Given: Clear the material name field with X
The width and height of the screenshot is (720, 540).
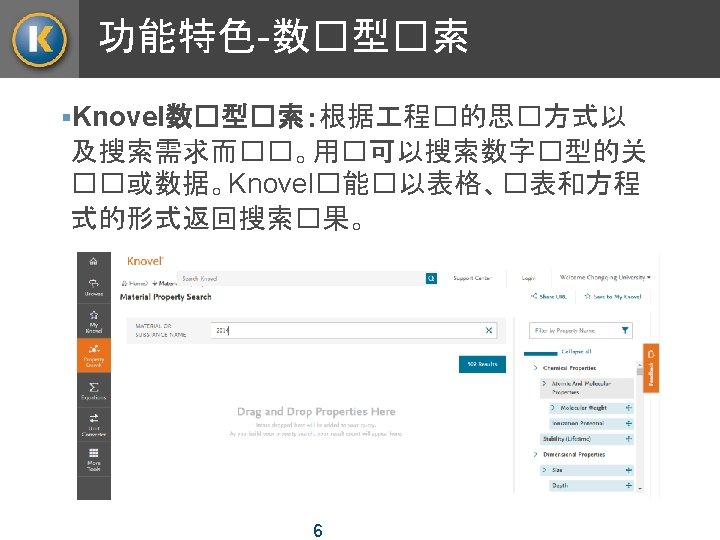Looking at the screenshot, I should click(x=489, y=330).
